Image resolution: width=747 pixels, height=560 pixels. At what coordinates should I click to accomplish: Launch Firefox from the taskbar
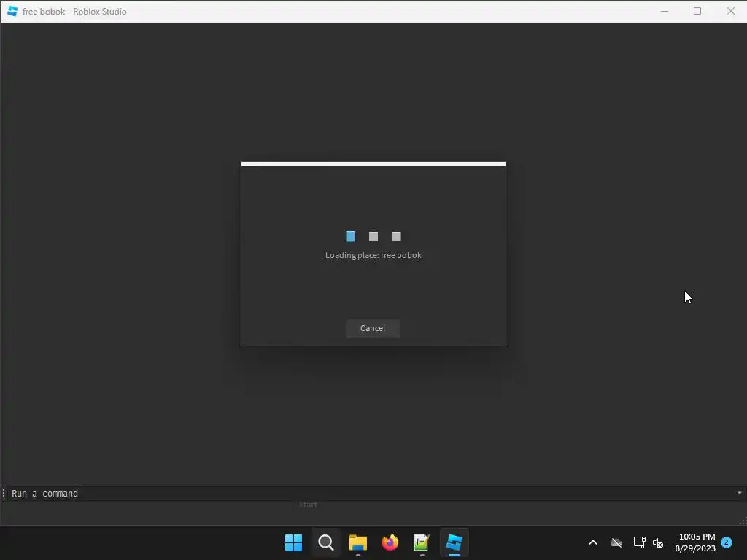point(390,542)
